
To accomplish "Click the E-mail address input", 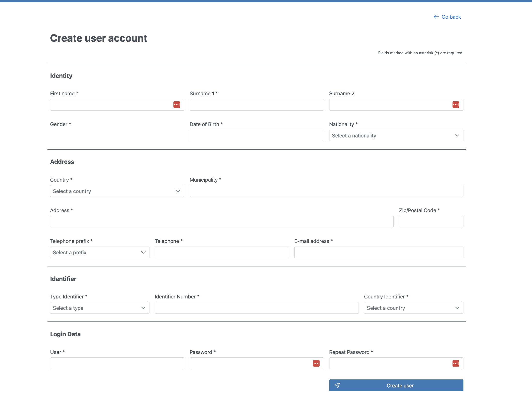I will click(x=378, y=252).
